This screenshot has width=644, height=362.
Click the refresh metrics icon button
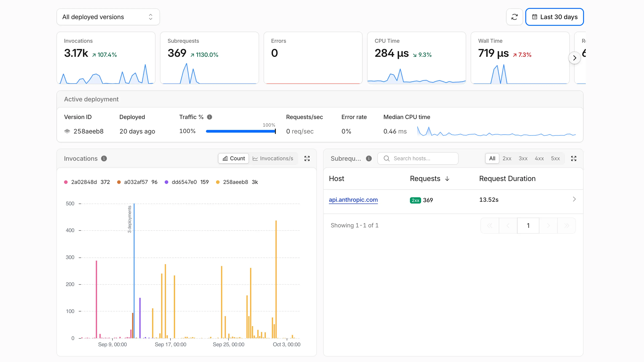tap(514, 17)
